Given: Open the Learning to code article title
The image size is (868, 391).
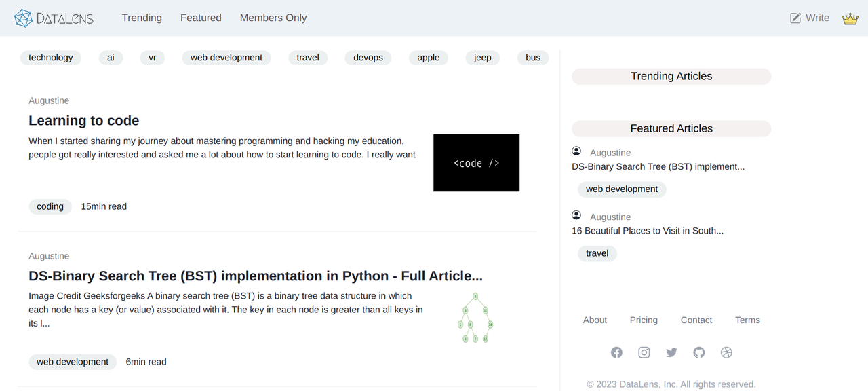Looking at the screenshot, I should click(x=84, y=121).
